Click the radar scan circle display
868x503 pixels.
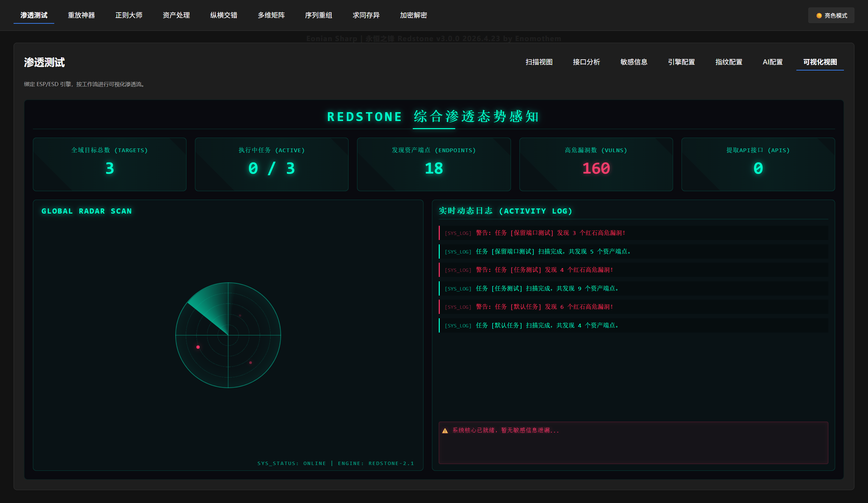click(228, 335)
